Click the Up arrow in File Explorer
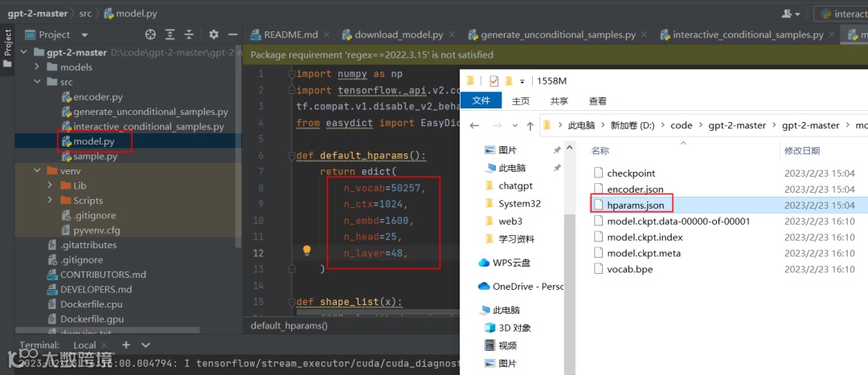The height and width of the screenshot is (375, 868). click(530, 125)
